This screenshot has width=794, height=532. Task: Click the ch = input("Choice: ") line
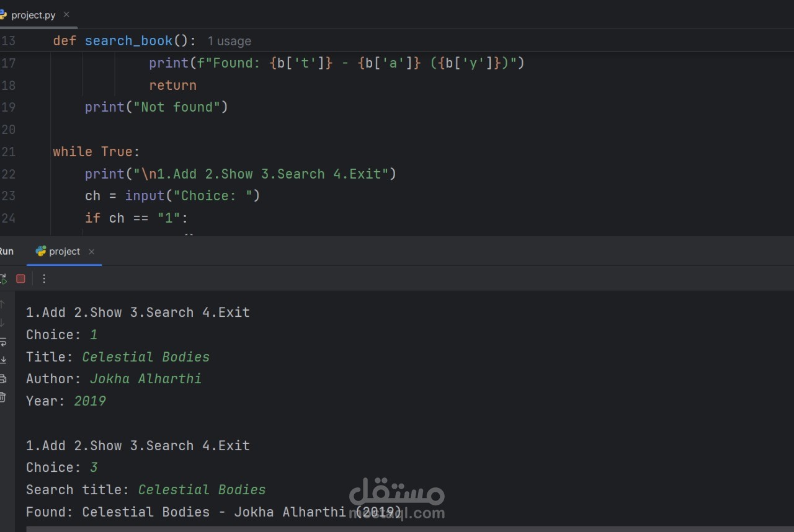[x=172, y=196]
